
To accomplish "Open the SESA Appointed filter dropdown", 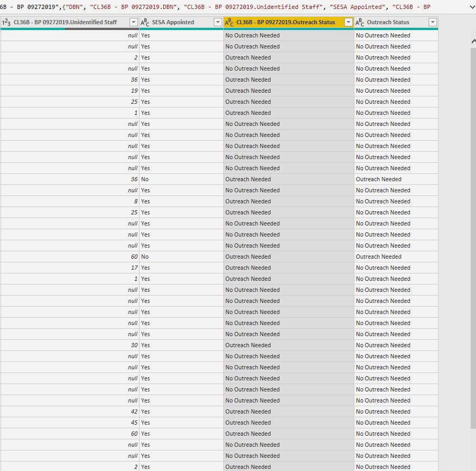I will (217, 22).
